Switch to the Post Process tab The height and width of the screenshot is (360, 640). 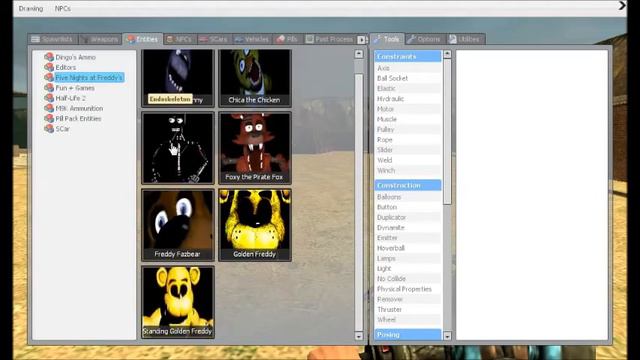tap(330, 39)
